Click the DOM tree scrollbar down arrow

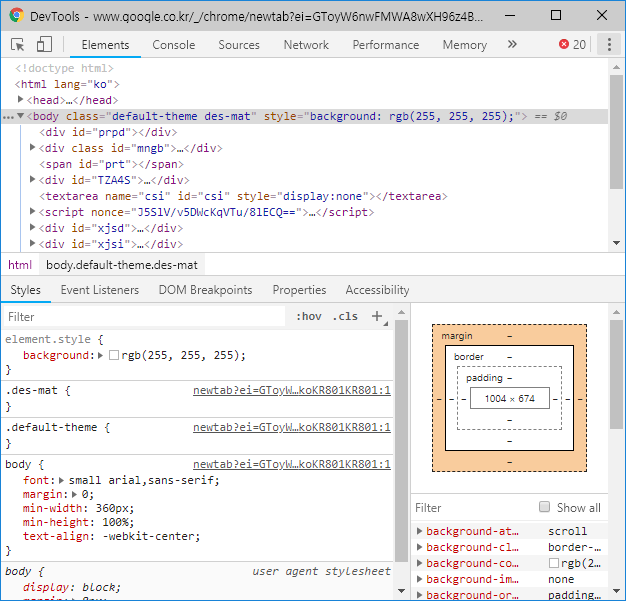point(617,243)
